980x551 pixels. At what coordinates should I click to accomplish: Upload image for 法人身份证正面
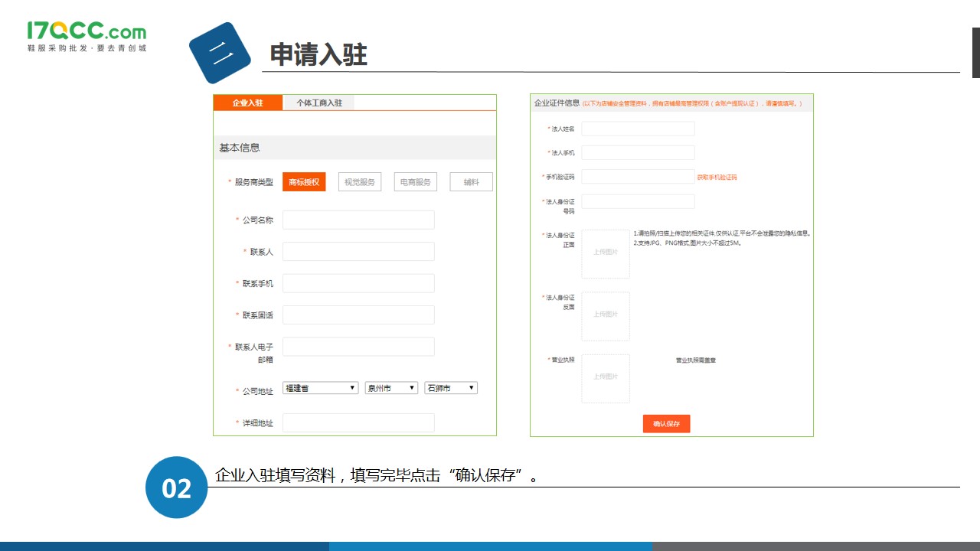(x=606, y=253)
